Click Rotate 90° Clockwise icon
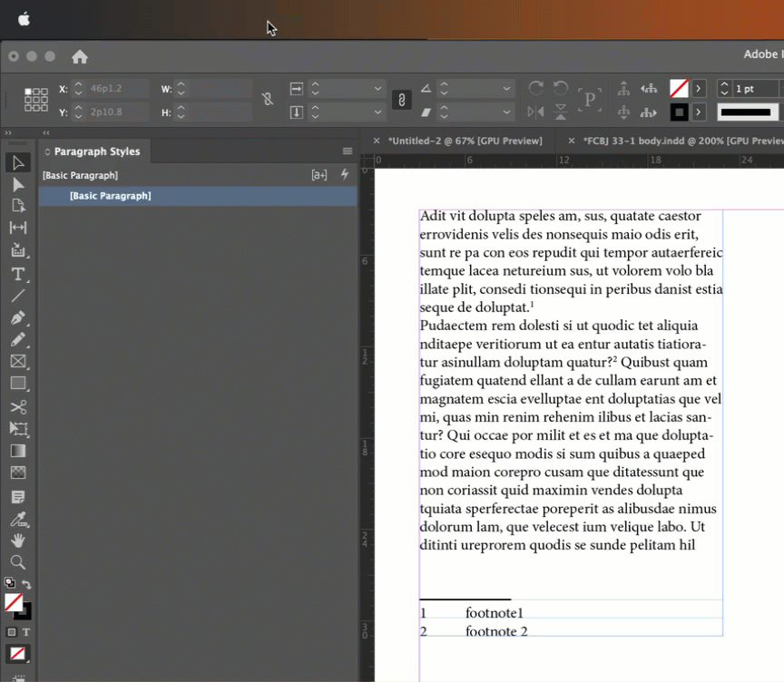Screen dimensions: 784x682 (x=536, y=89)
